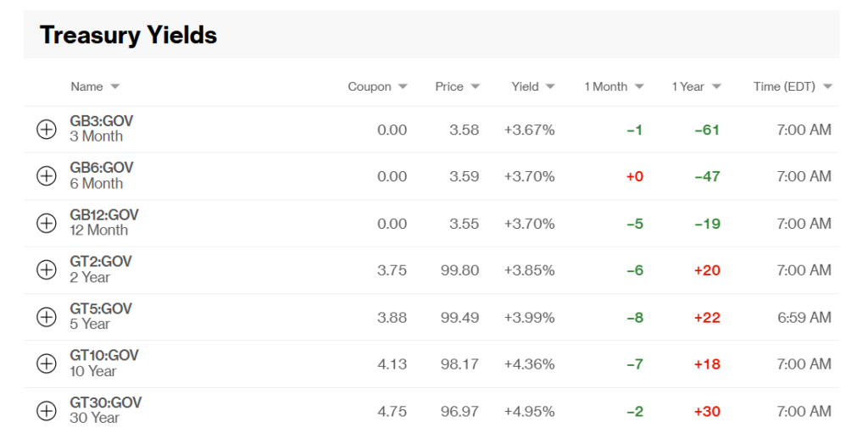Open the GT10:GOV ticker link
Image resolution: width=868 pixels, height=433 pixels.
click(x=104, y=356)
